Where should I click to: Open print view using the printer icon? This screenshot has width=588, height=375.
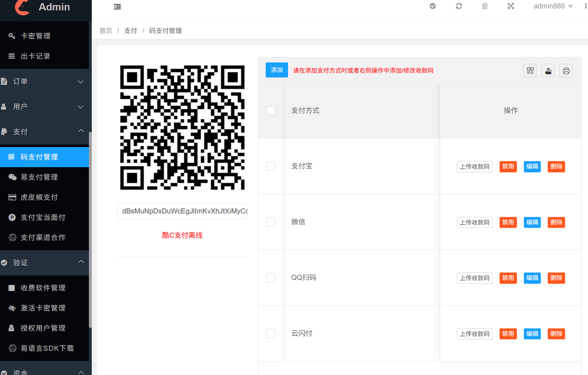566,70
